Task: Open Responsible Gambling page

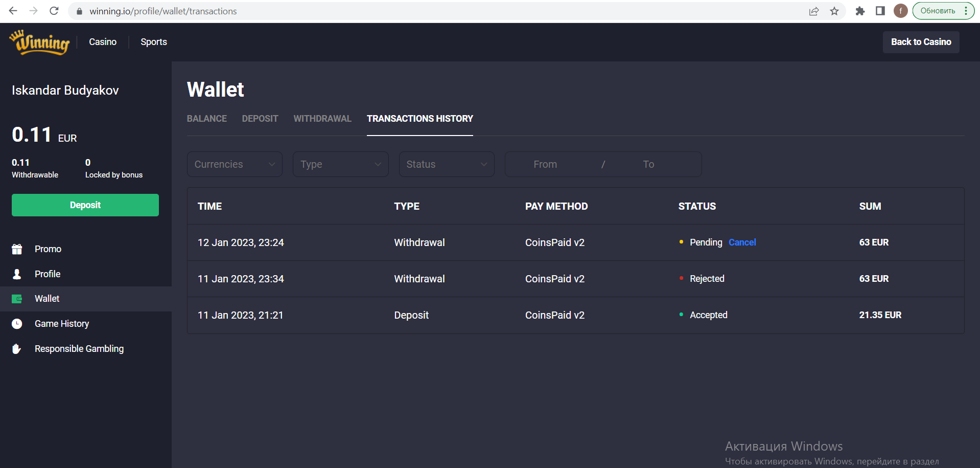Action: tap(79, 349)
